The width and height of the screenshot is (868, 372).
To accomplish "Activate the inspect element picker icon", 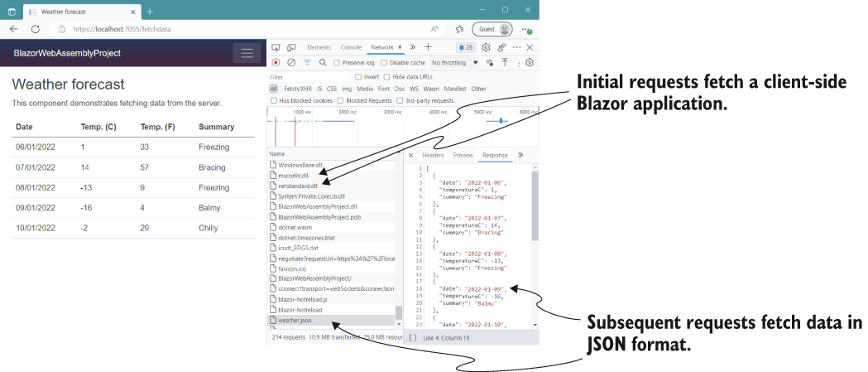I will click(x=276, y=47).
